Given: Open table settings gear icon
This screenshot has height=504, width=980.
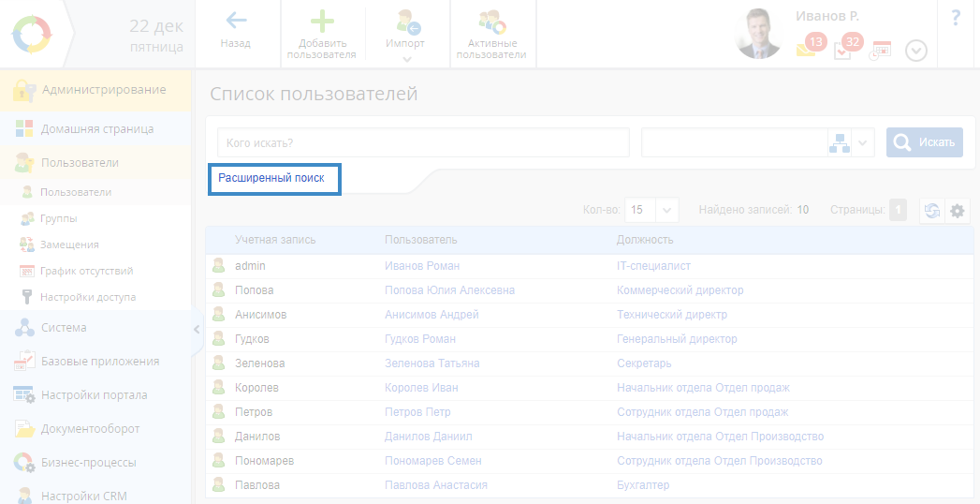Looking at the screenshot, I should click(957, 211).
